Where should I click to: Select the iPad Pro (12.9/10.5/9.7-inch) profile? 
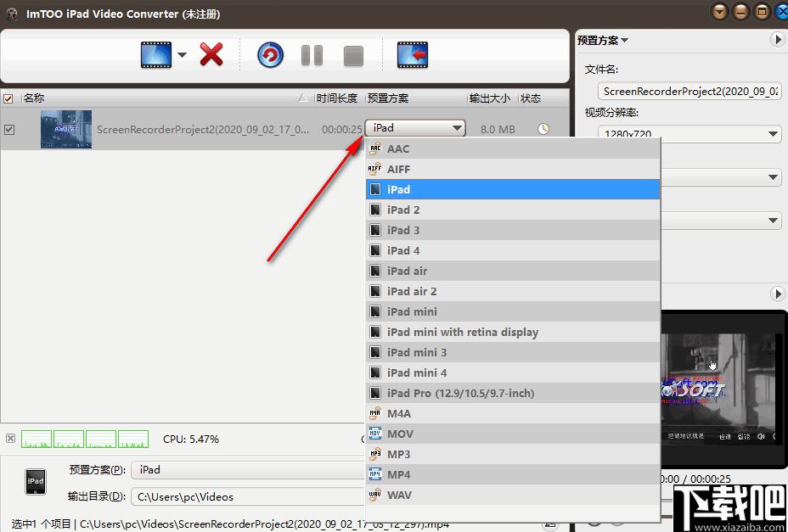[513, 393]
